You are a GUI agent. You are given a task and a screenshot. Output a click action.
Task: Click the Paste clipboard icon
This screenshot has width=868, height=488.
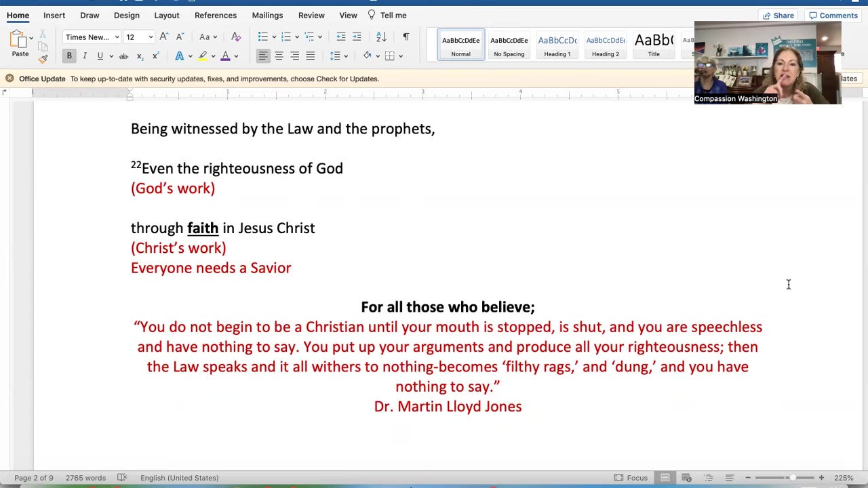coord(18,39)
